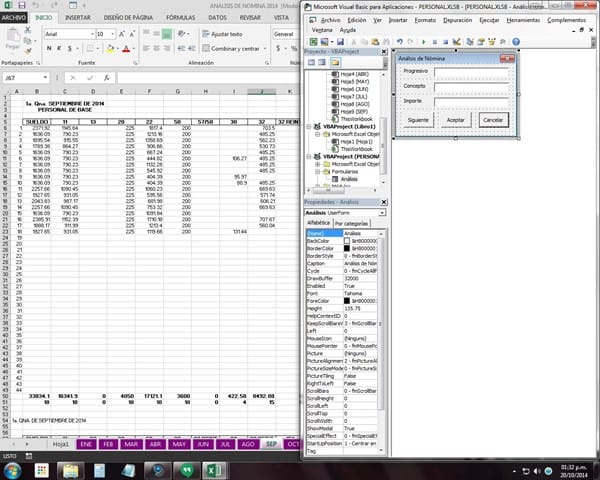Screen dimensions: 600x480
Task: Click the View Microsoft Excel icon in VBA toolbar
Action: tap(312, 41)
